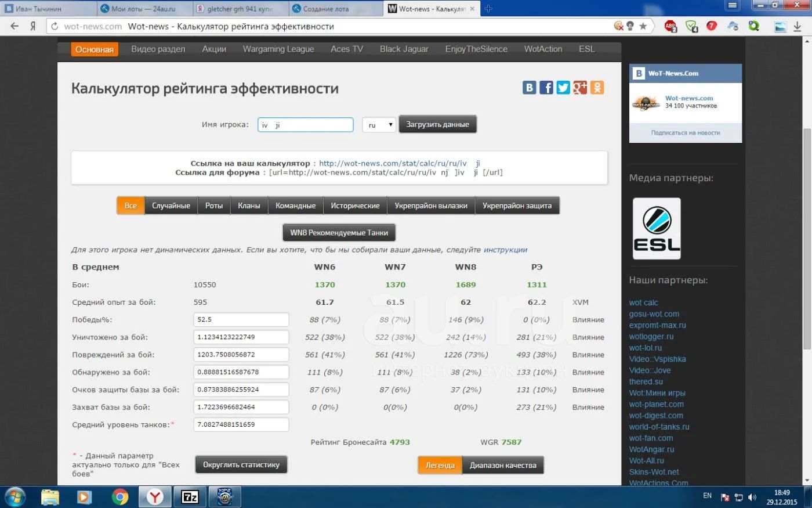Open browser hamburger menu
Screen dimensions: 812x508
pyautogui.click(x=733, y=5)
